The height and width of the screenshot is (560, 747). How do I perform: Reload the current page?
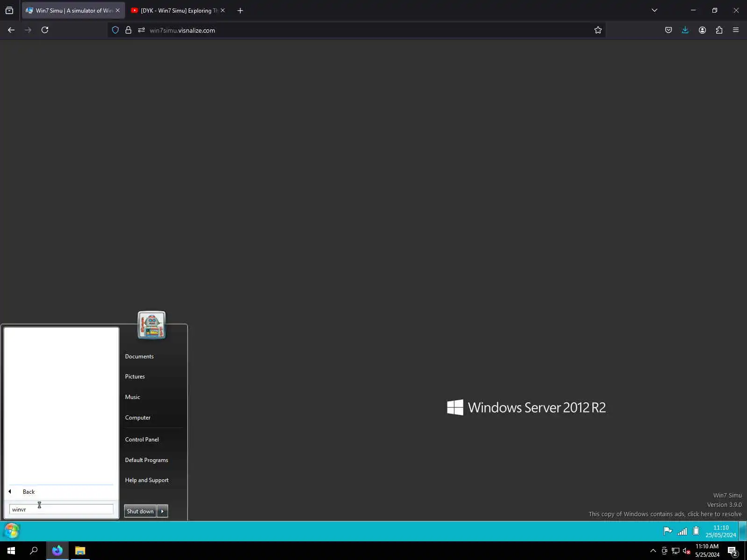pyautogui.click(x=45, y=30)
